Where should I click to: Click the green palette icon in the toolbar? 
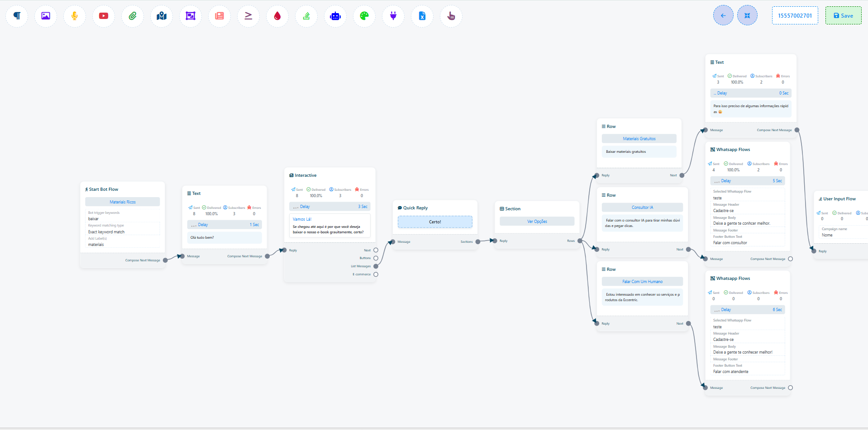364,16
